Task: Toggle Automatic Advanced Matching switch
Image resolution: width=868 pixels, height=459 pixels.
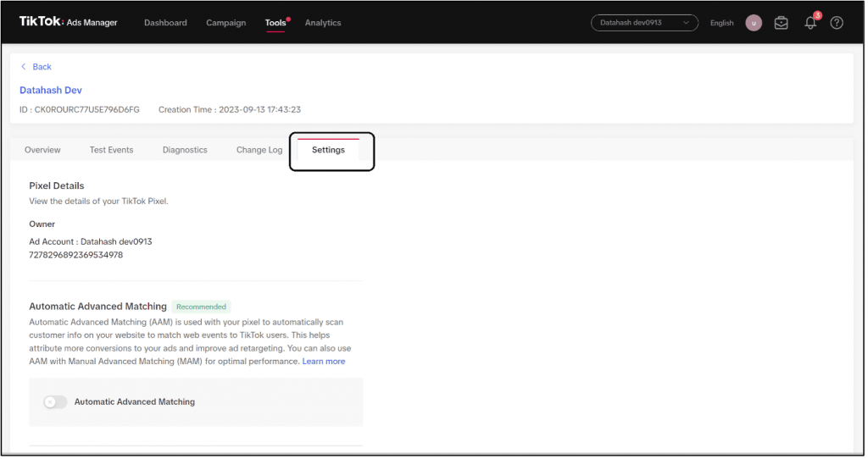Action: (x=55, y=401)
